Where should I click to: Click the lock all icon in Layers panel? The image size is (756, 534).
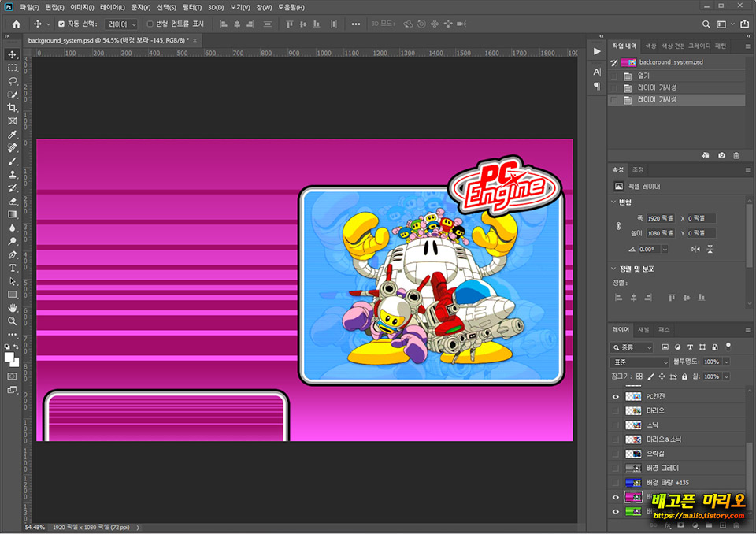[685, 376]
